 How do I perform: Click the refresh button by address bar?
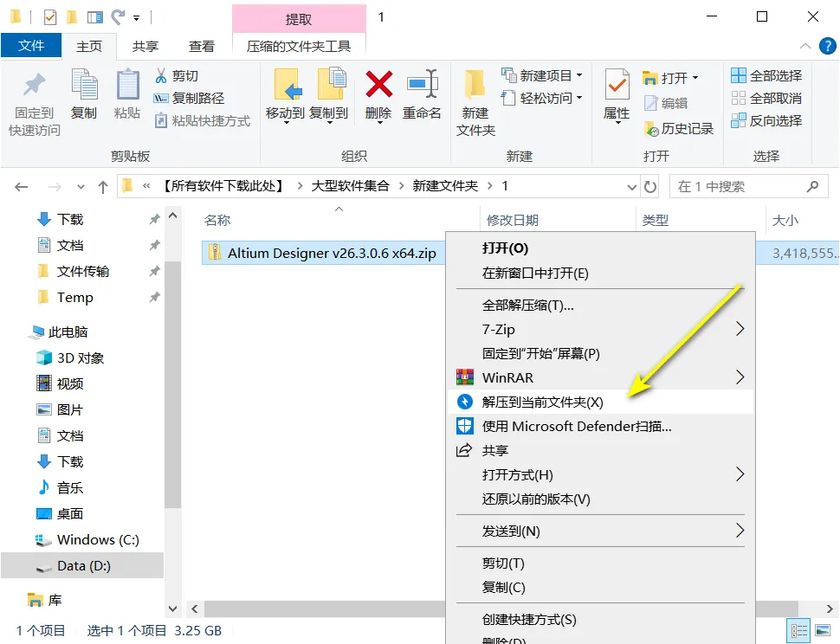649,186
